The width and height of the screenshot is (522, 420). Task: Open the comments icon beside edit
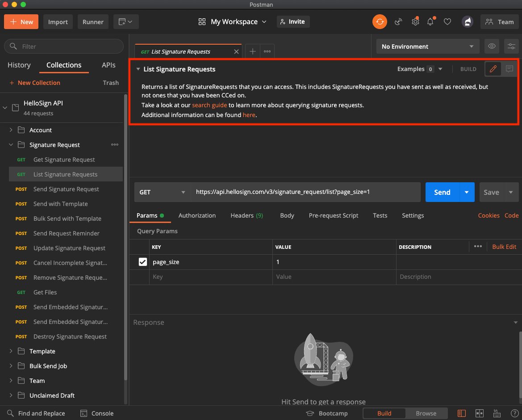(x=509, y=69)
